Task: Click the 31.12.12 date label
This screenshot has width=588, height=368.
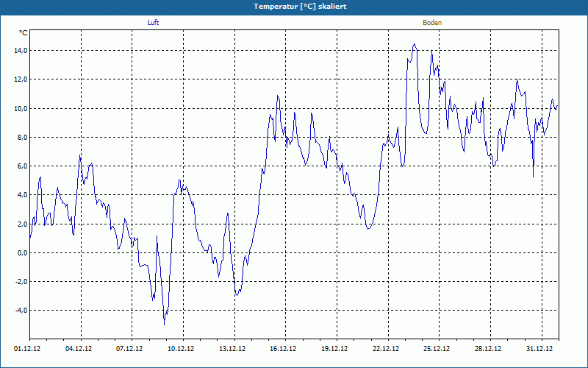Action: point(539,349)
